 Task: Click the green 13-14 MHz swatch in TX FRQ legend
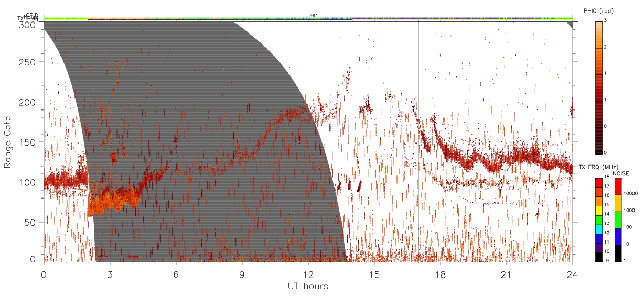(x=598, y=219)
